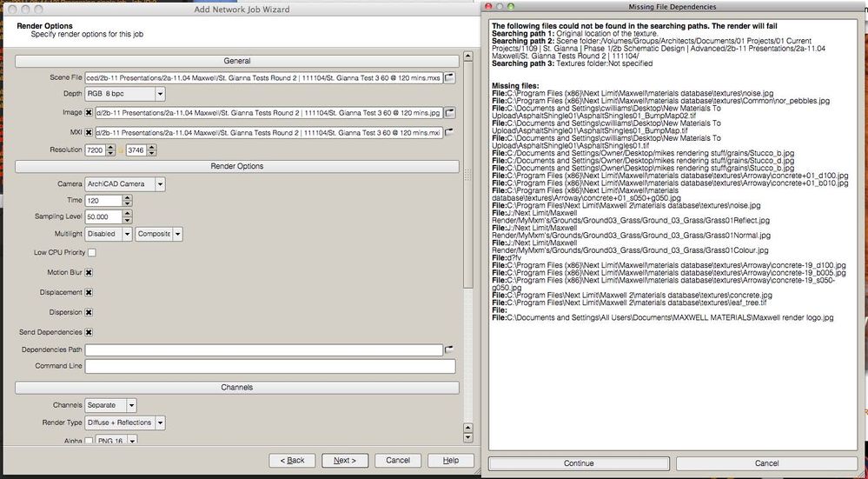Open the Composite multilight dropdown
This screenshot has height=479, width=868.
(159, 234)
